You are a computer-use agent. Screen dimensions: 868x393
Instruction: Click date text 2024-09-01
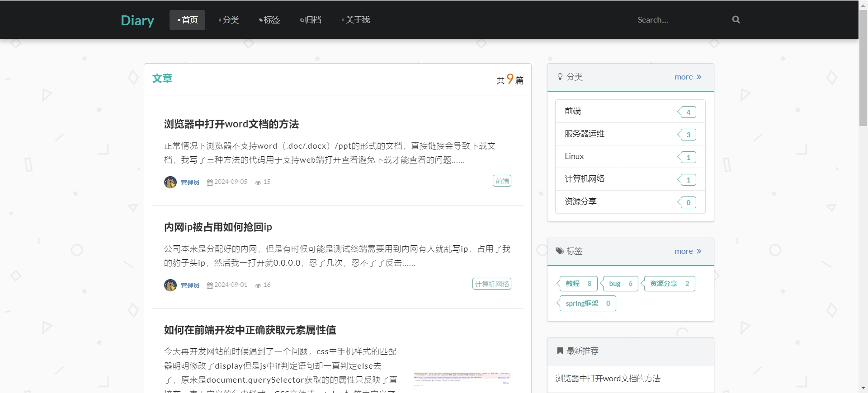(x=231, y=285)
